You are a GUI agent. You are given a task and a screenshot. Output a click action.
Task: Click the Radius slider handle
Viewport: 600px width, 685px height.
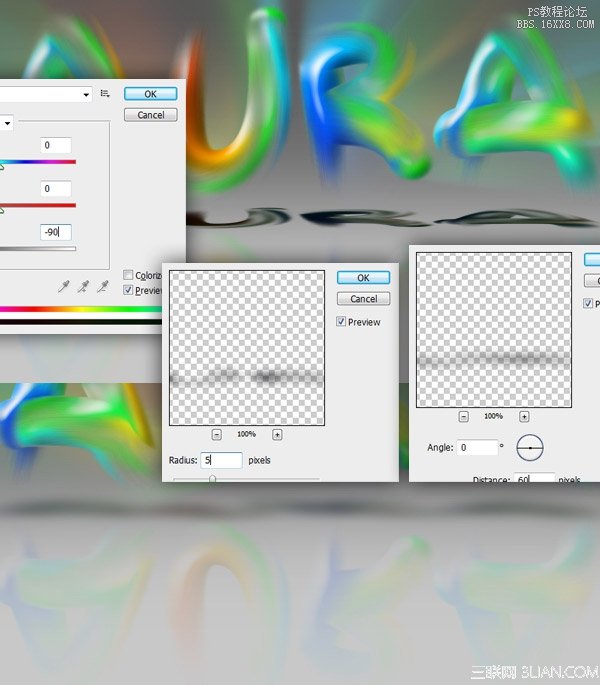[x=212, y=479]
